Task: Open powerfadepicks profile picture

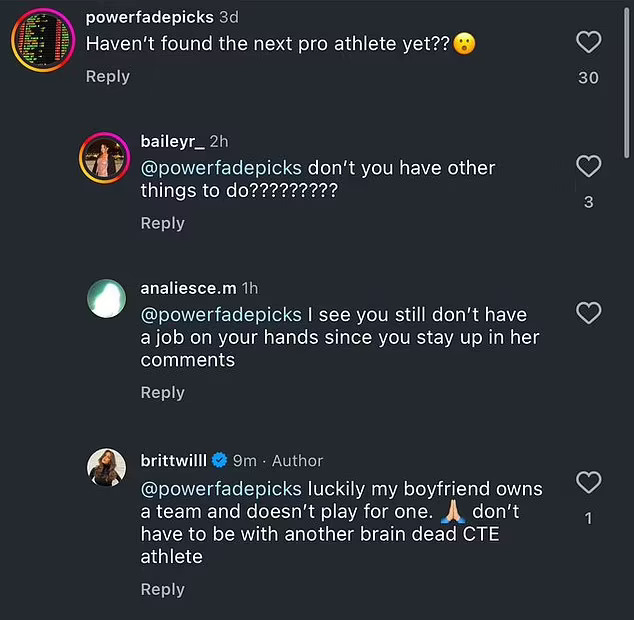Action: click(x=39, y=40)
